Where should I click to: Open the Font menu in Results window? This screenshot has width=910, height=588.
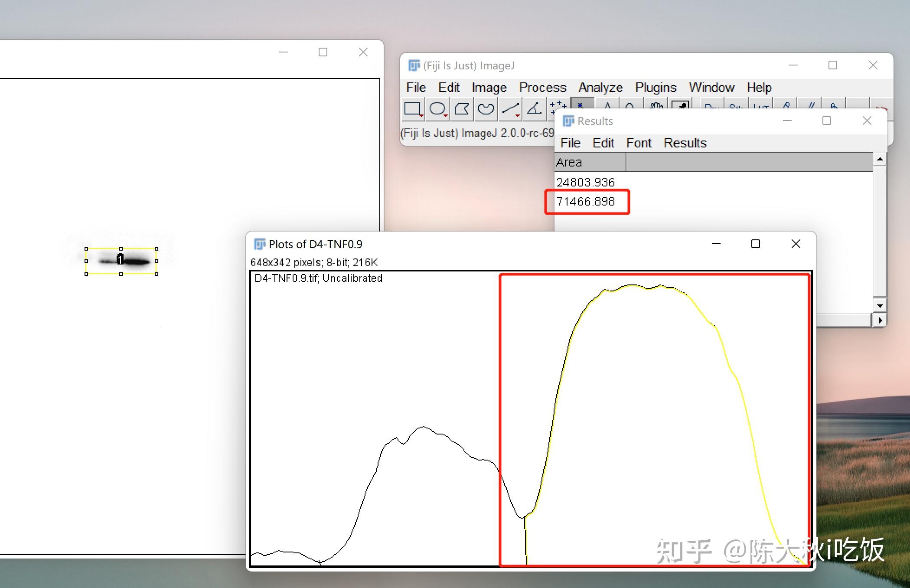[x=639, y=143]
